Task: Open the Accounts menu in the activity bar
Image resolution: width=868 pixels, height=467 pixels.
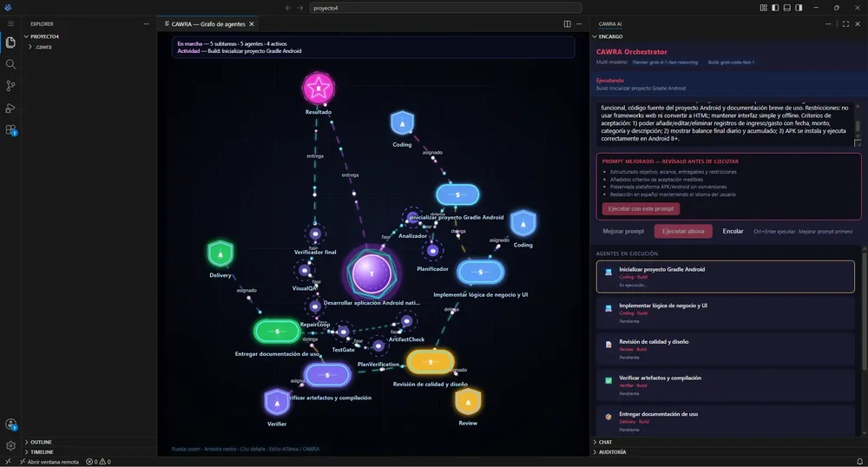Action: (x=10, y=424)
